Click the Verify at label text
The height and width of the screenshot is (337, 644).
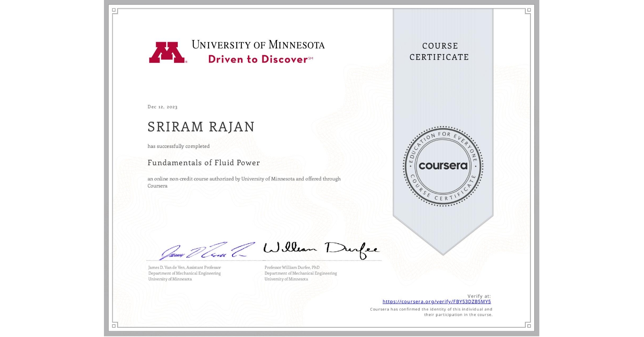(479, 295)
